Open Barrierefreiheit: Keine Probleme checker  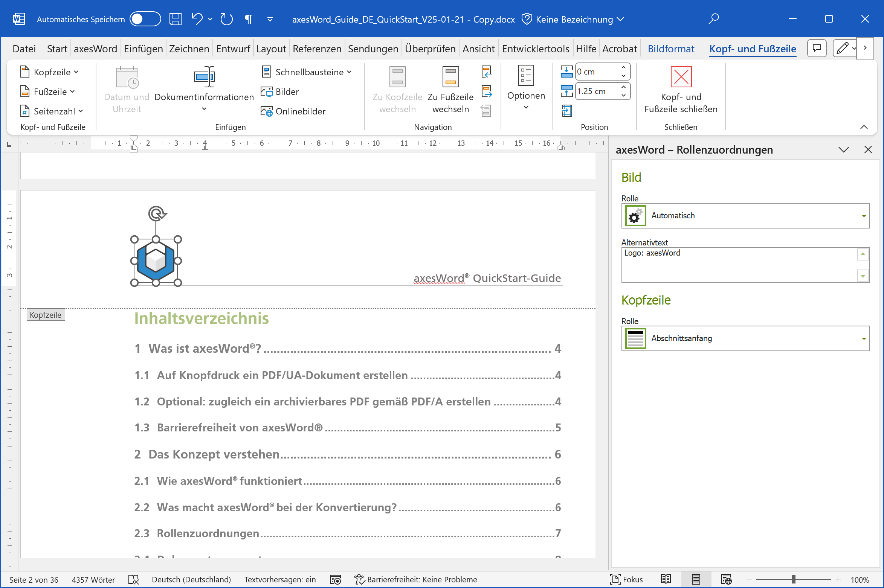coord(416,580)
